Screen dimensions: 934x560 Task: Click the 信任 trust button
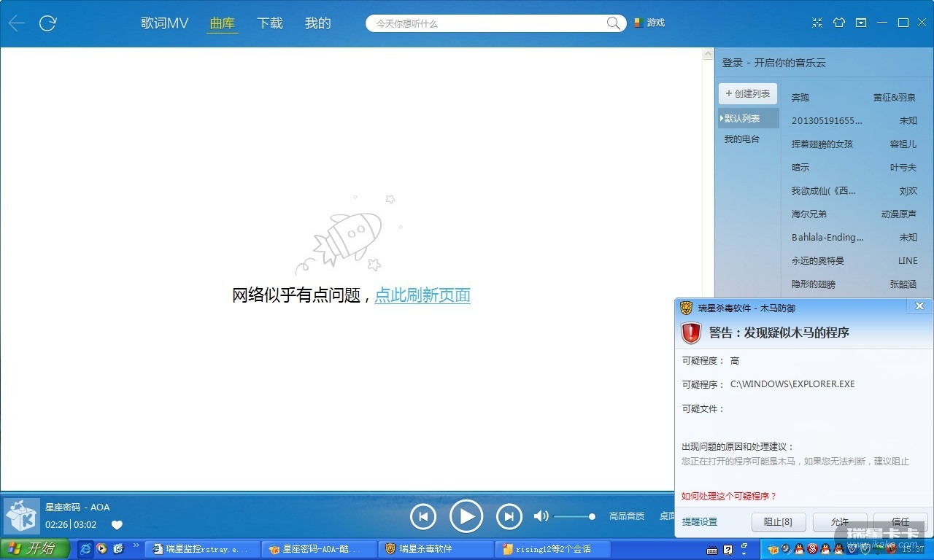point(900,522)
